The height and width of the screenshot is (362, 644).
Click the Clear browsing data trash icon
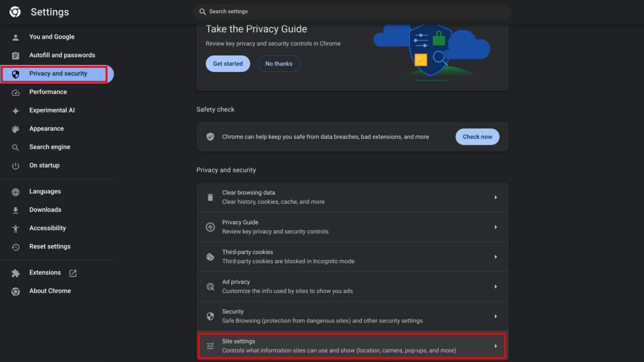210,197
